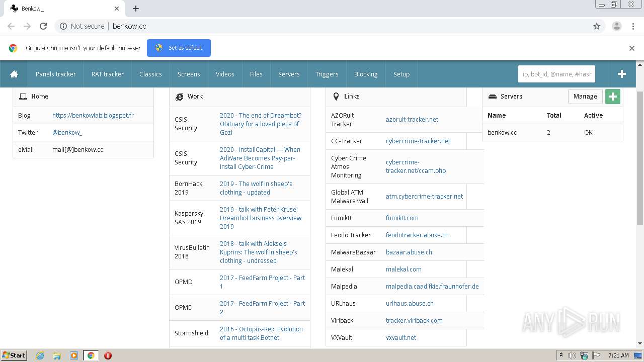Visit azorult-tracker.net link

pyautogui.click(x=412, y=119)
